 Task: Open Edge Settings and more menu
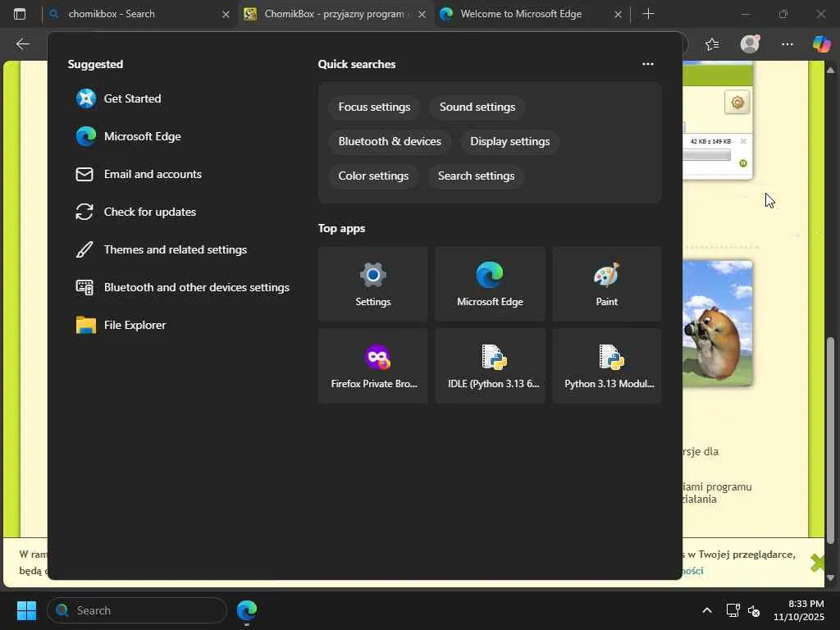[x=787, y=44]
